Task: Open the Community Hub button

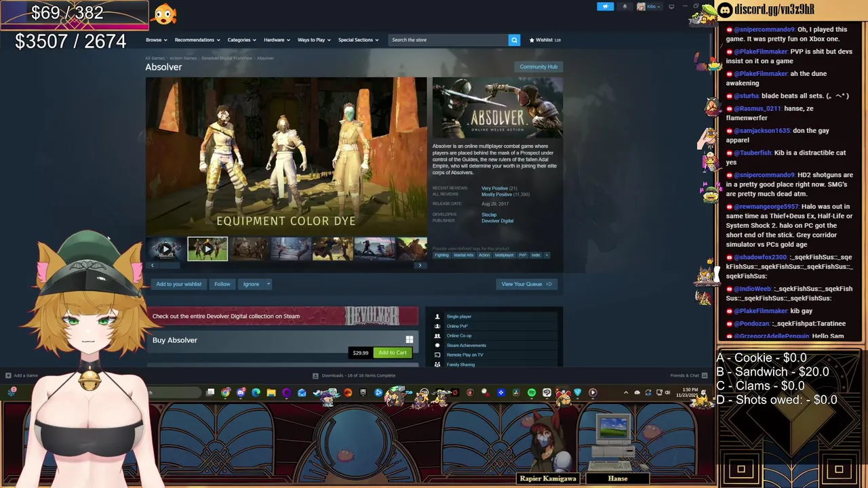Action: (538, 66)
